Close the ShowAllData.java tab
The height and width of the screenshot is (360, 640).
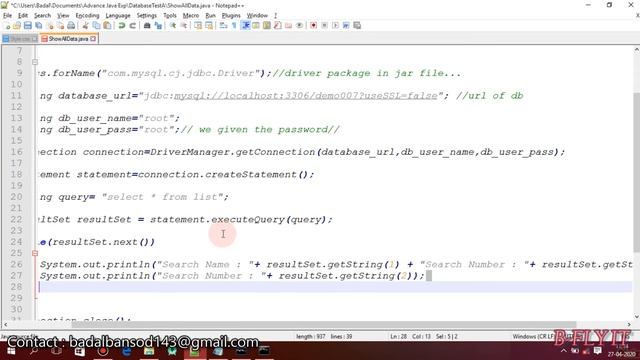(x=93, y=39)
